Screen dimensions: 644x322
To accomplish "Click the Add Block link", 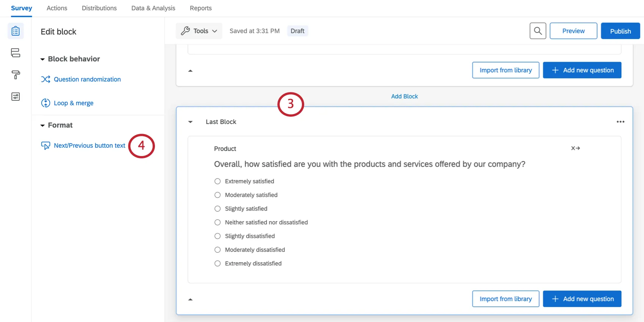I will coord(404,96).
